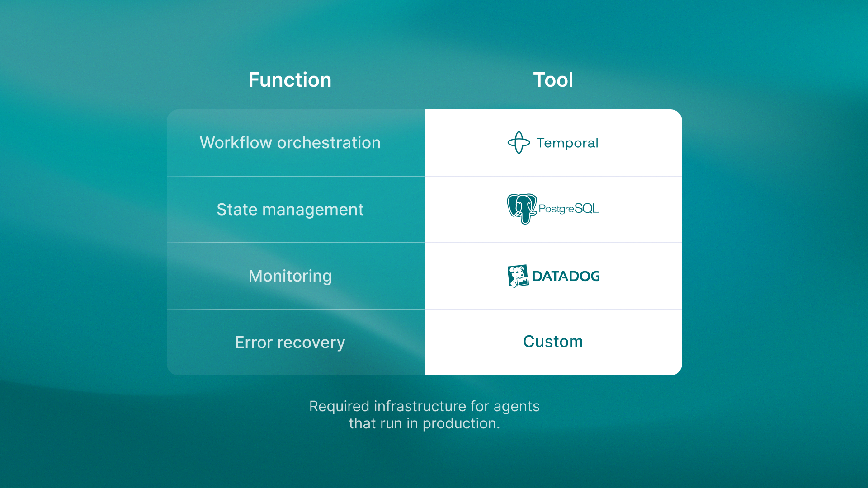The height and width of the screenshot is (488, 868).
Task: Select the PostgreSQL wordmark text
Action: coord(569,209)
